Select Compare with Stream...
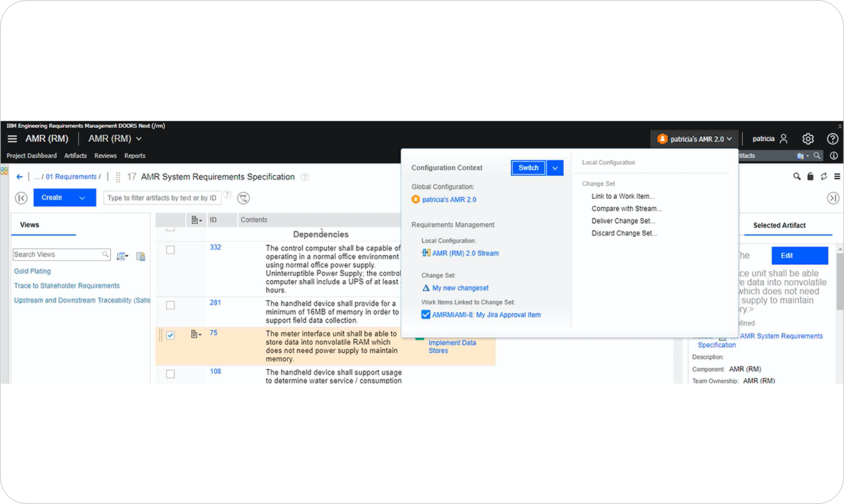Image resolution: width=844 pixels, height=504 pixels. tap(626, 209)
